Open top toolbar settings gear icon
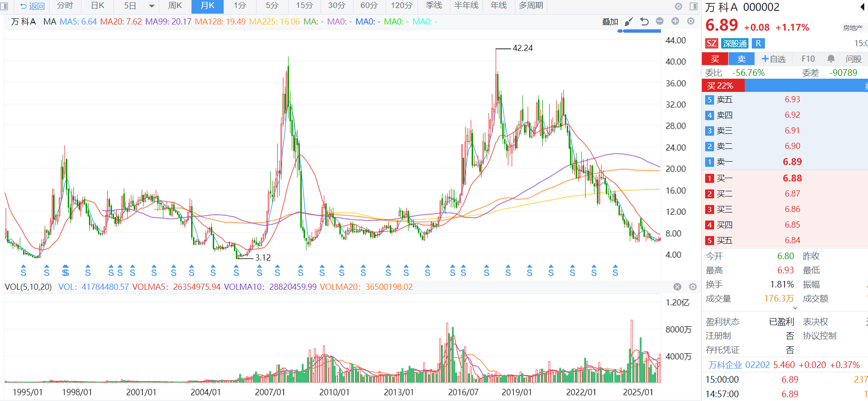Image resolution: width=868 pixels, height=401 pixels. (x=678, y=6)
